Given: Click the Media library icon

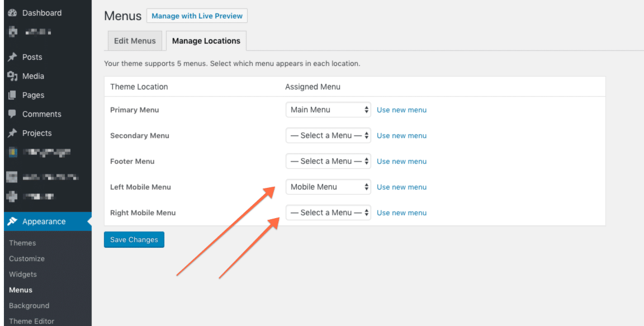Looking at the screenshot, I should point(12,76).
